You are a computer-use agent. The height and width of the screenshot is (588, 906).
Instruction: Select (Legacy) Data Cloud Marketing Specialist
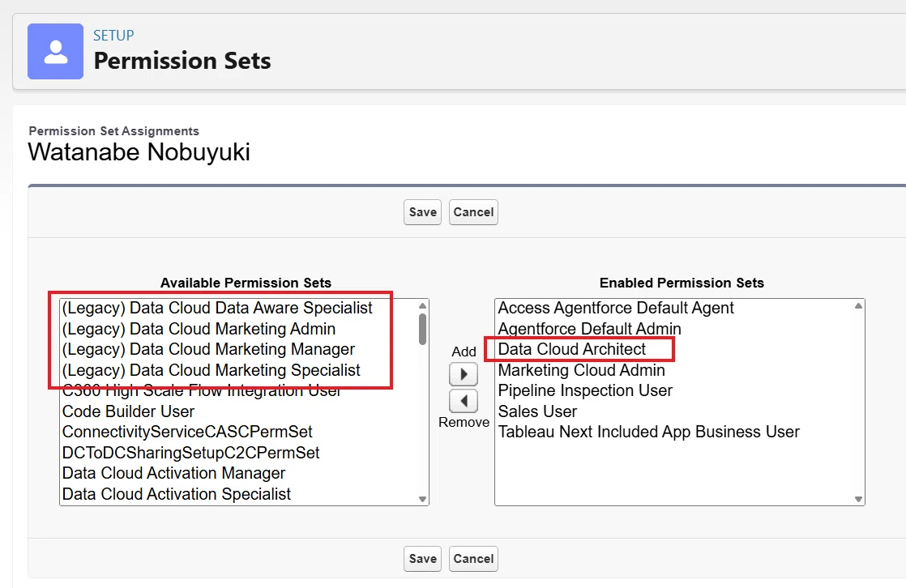click(211, 370)
